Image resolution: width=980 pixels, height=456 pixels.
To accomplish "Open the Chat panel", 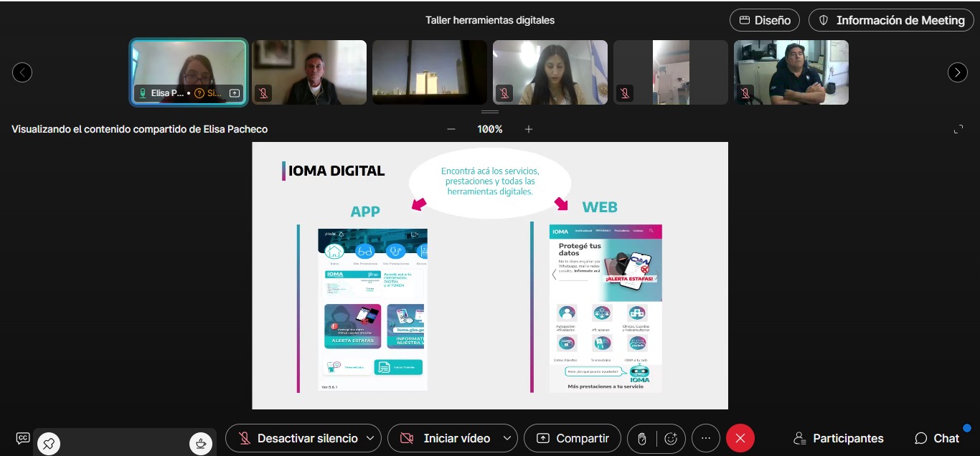I will click(937, 438).
